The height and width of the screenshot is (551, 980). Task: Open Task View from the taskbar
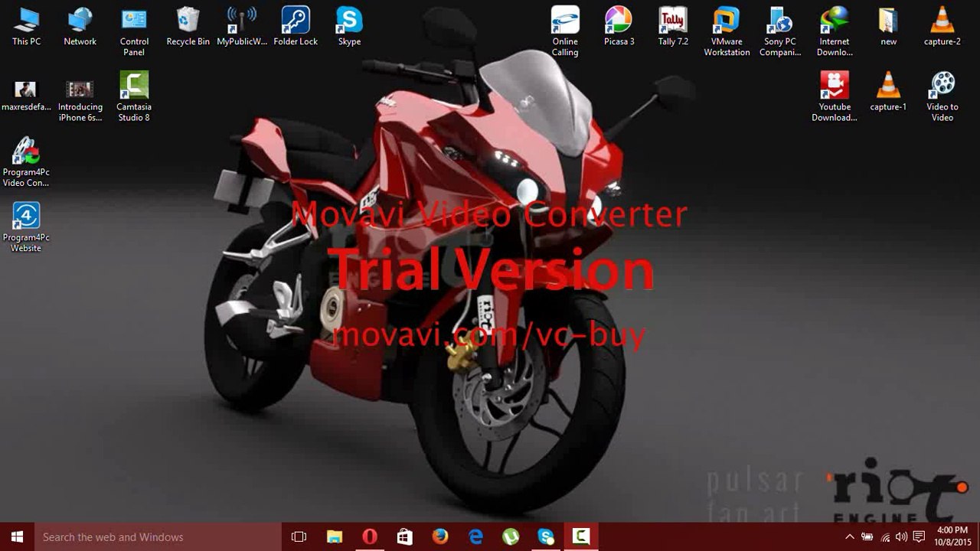click(299, 537)
